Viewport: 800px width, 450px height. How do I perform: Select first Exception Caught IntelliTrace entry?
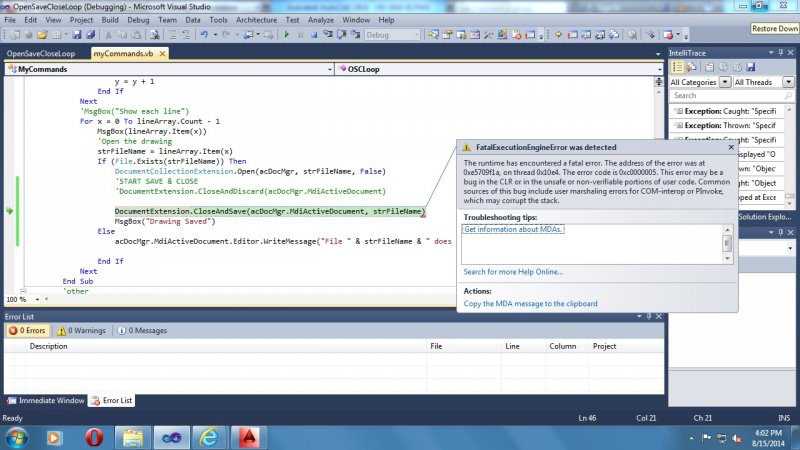[x=727, y=111]
